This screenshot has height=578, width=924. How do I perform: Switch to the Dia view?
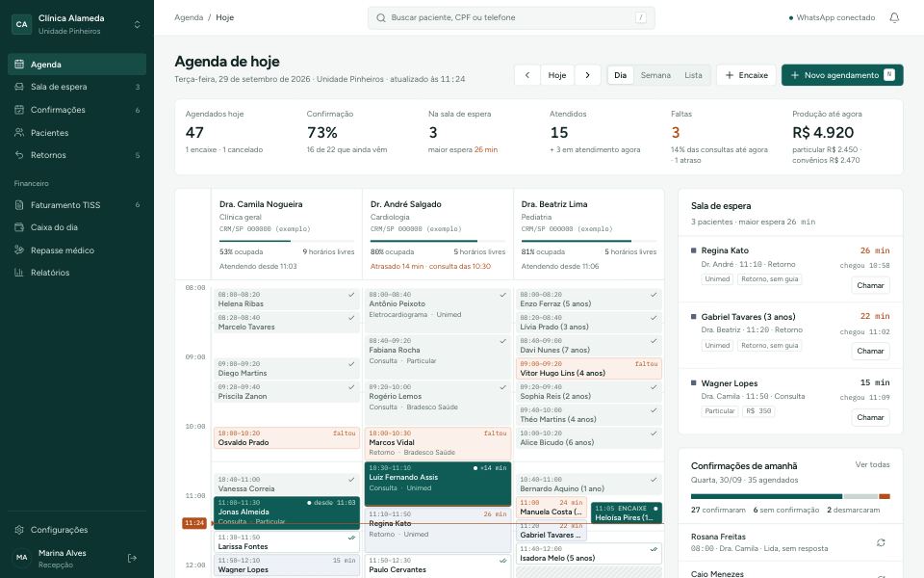point(621,75)
